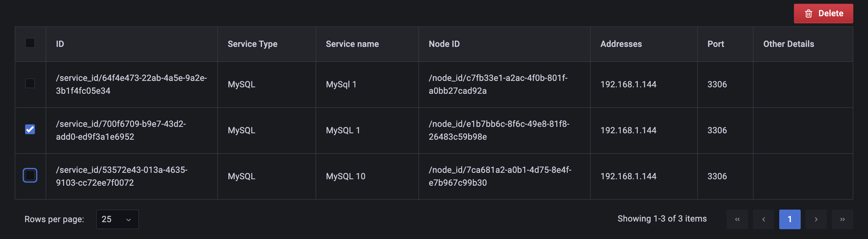This screenshot has height=239, width=868.
Task: Select page 1 in the pagination
Action: tap(790, 219)
